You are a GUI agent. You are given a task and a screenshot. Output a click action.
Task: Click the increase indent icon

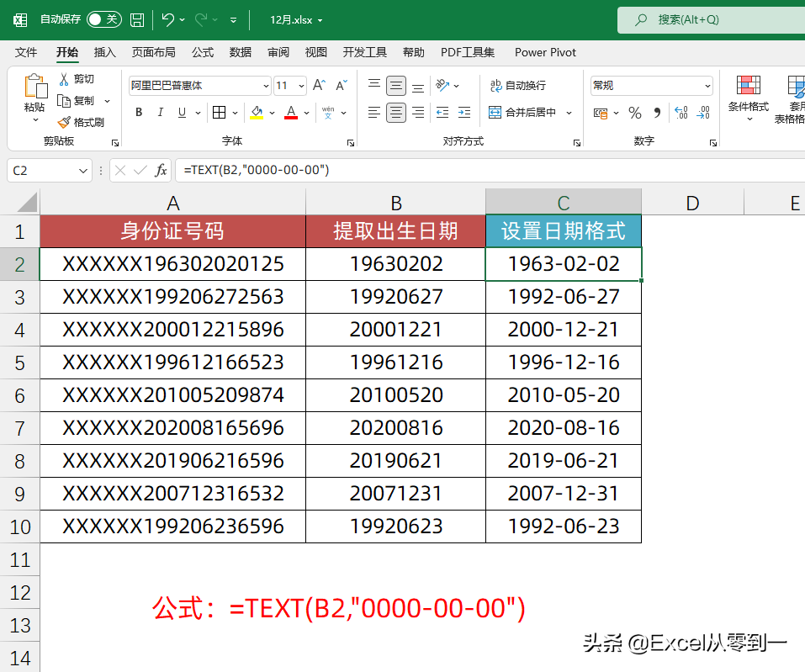[464, 113]
